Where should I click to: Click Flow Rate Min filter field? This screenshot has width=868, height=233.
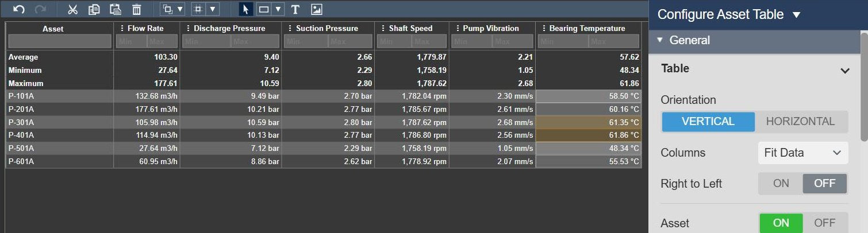[x=131, y=41]
